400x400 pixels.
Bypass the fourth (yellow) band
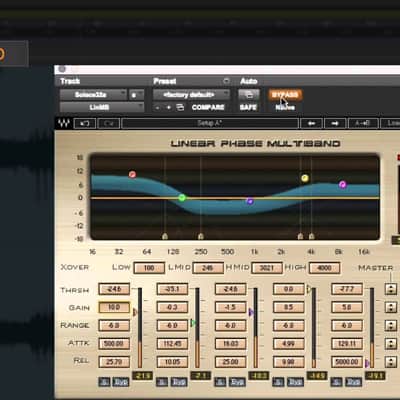(295, 382)
